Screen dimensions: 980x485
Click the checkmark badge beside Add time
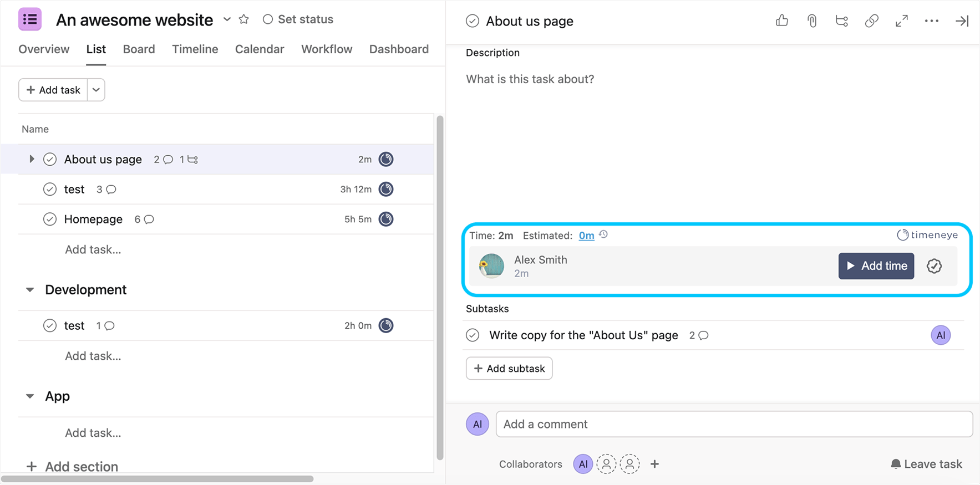[x=934, y=266]
